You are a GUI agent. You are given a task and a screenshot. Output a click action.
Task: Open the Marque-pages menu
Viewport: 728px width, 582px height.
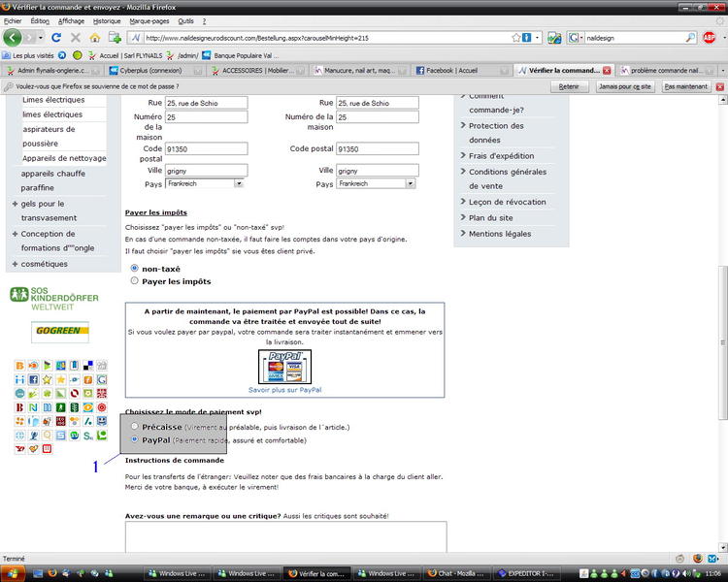(x=149, y=20)
